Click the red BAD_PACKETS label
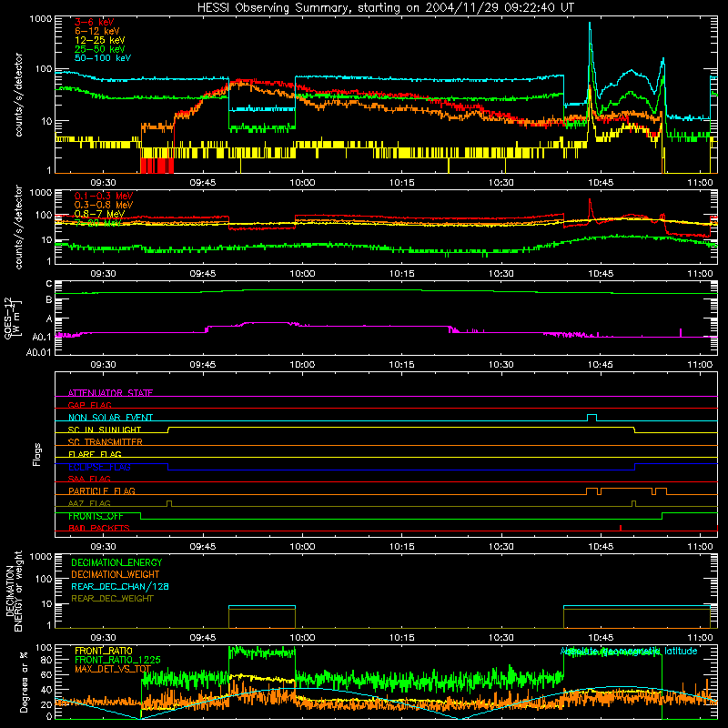 99,528
